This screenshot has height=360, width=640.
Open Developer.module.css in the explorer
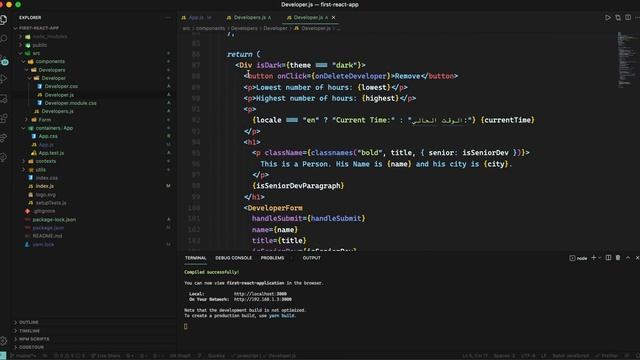70,103
